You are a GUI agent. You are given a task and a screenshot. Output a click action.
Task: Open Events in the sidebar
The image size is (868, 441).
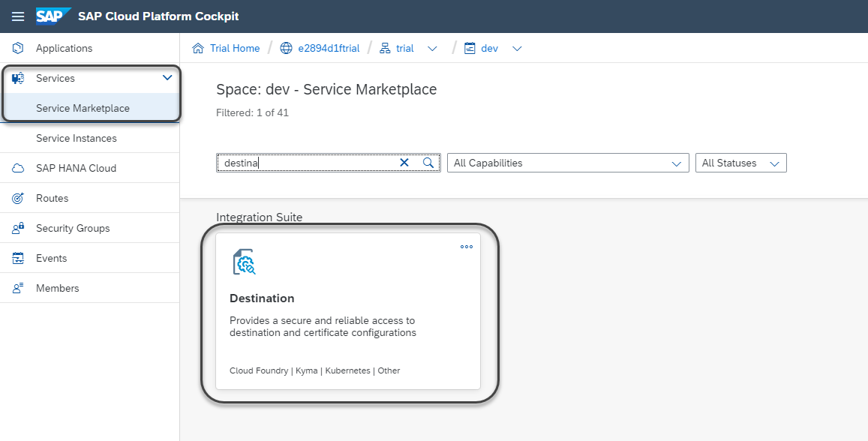coord(90,258)
